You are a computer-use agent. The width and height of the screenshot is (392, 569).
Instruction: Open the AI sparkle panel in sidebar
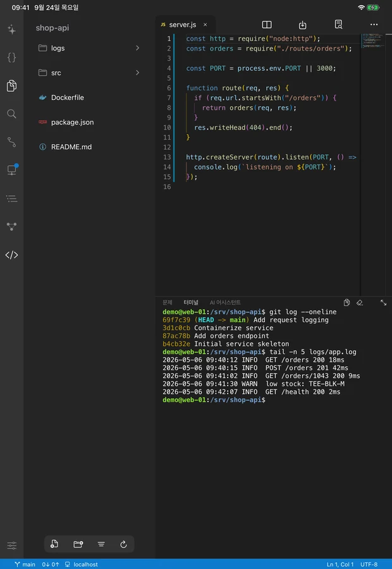pos(11,29)
